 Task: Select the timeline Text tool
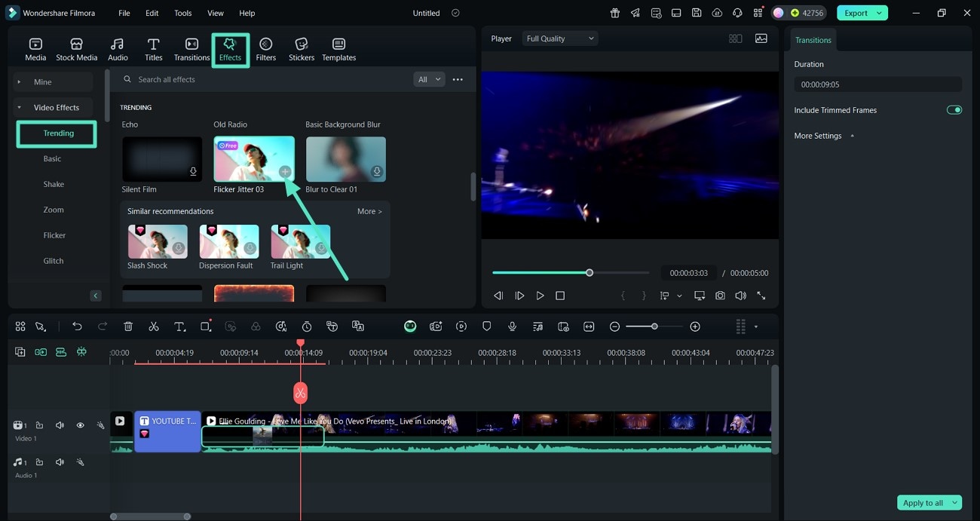coord(179,326)
